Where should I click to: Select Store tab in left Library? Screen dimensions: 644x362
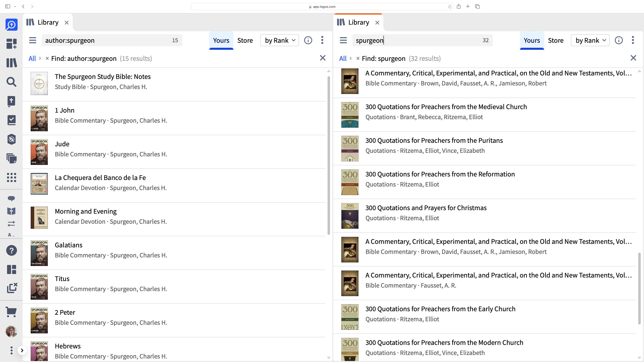(x=245, y=40)
